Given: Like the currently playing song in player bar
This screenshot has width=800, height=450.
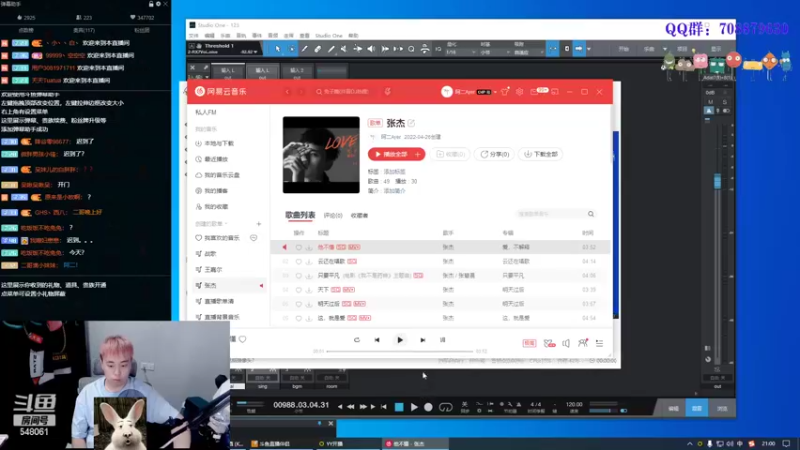Looking at the screenshot, I should pyautogui.click(x=243, y=339).
